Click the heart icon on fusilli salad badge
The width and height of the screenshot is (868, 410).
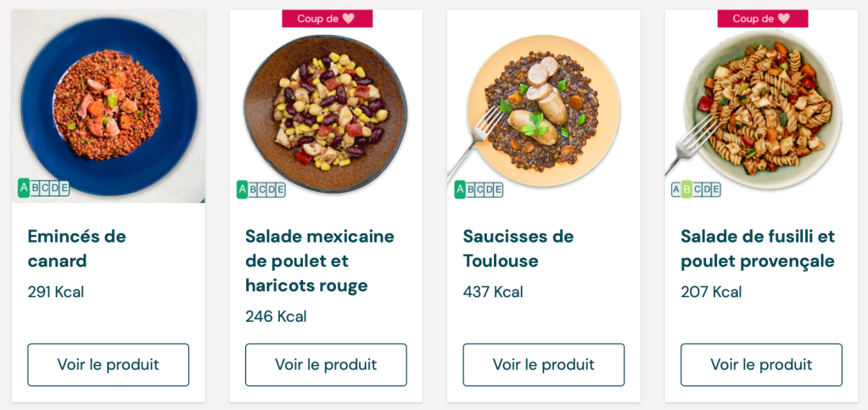coord(783,19)
